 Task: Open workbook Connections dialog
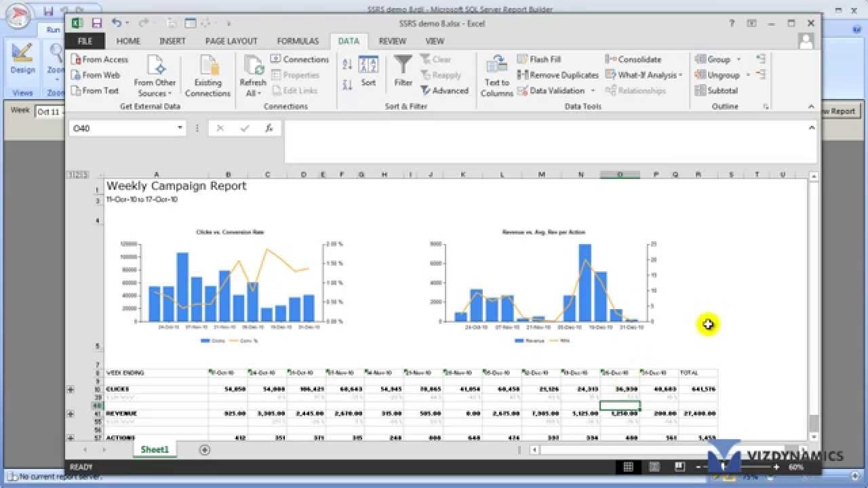point(300,60)
